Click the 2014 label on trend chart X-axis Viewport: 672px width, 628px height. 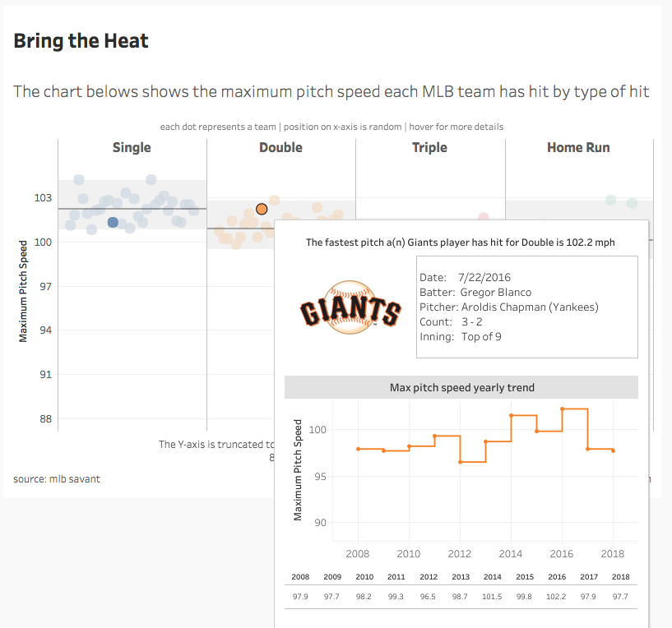pyautogui.click(x=511, y=554)
